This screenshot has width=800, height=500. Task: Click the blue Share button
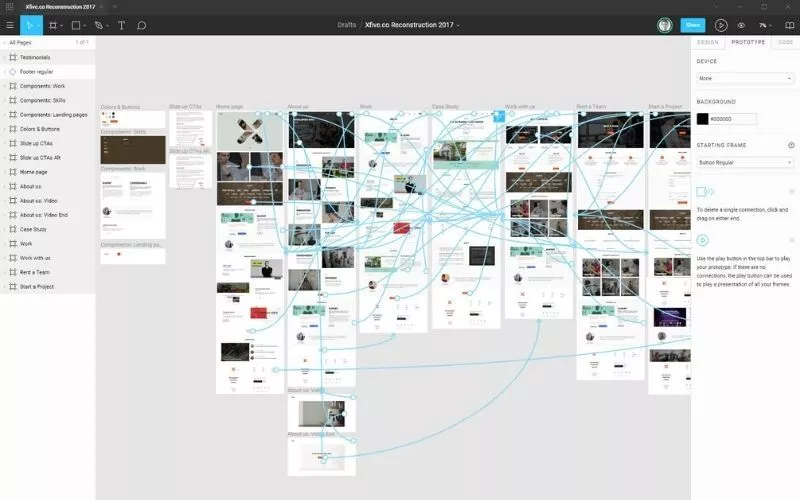(x=692, y=25)
